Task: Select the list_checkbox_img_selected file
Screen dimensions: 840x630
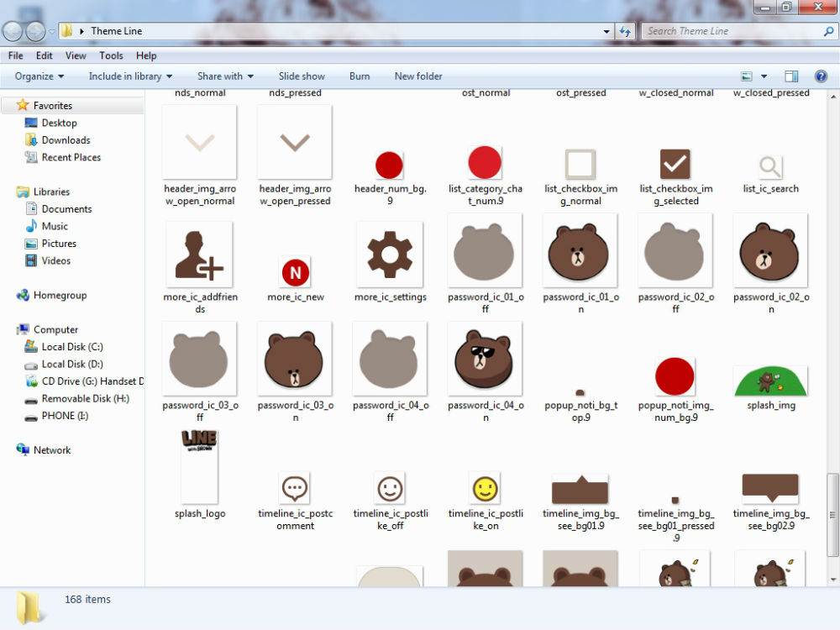Action: click(675, 164)
